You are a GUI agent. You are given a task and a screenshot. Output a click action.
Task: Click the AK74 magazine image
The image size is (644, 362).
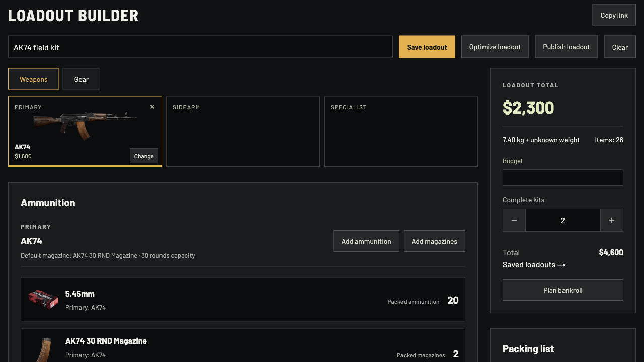pyautogui.click(x=43, y=350)
